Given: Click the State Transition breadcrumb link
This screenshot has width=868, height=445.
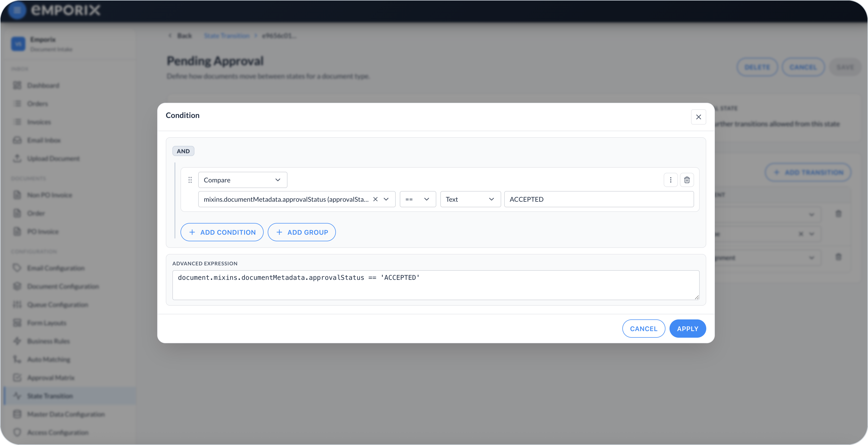Looking at the screenshot, I should (x=227, y=36).
